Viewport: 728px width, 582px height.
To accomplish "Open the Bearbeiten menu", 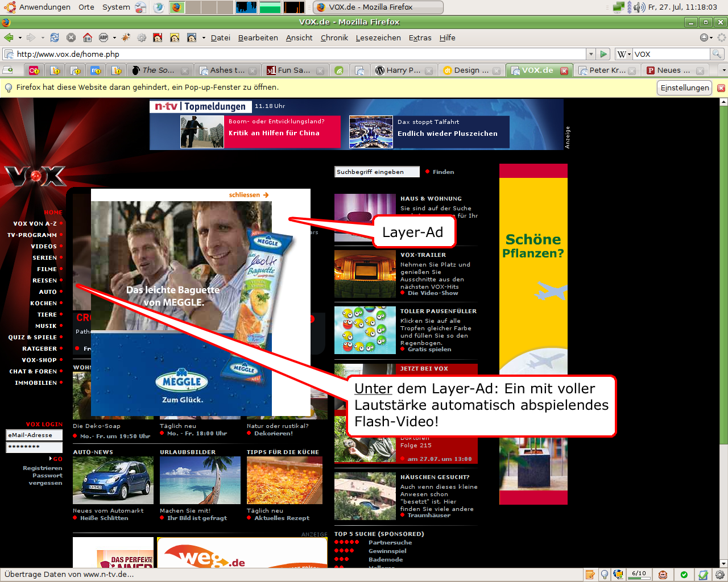I will click(x=258, y=38).
